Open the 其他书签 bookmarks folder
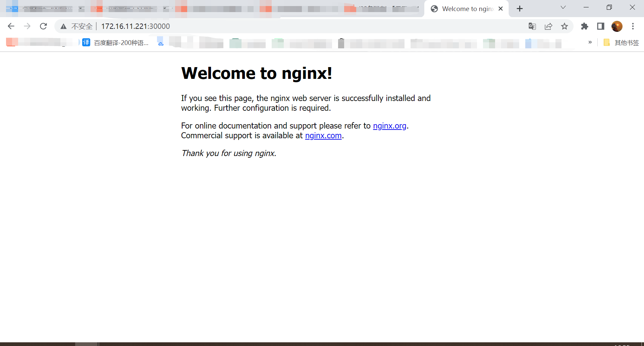 tap(622, 43)
